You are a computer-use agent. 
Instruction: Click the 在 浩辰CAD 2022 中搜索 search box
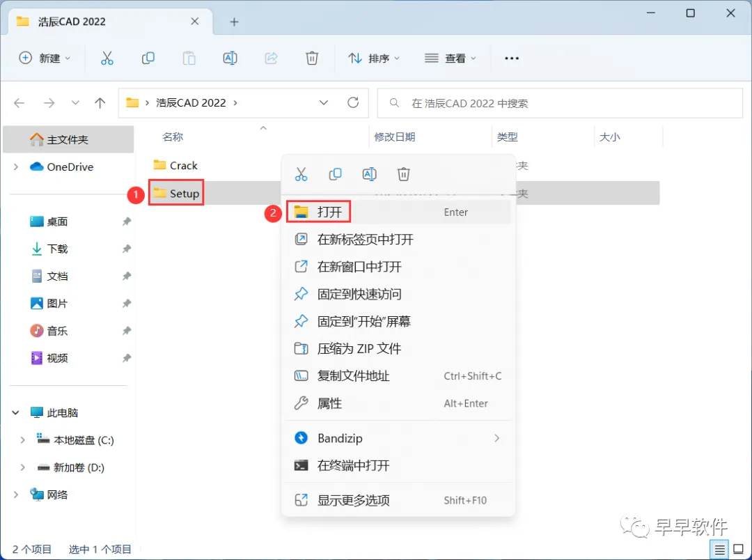pos(560,103)
